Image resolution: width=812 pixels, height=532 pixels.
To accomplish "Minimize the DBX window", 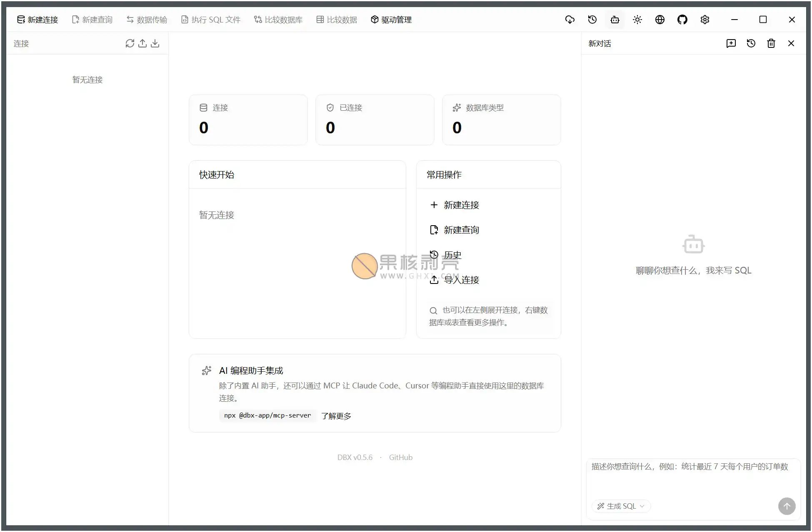I will pyautogui.click(x=735, y=20).
